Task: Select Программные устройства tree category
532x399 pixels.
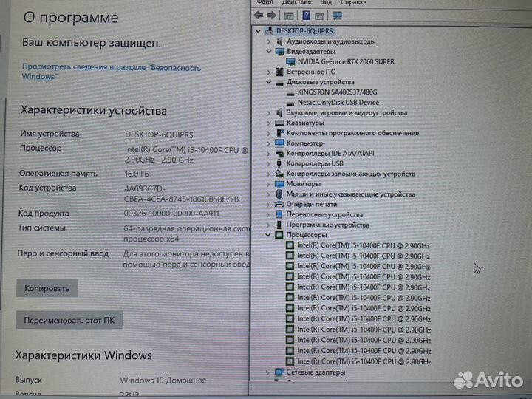Action: coord(328,225)
